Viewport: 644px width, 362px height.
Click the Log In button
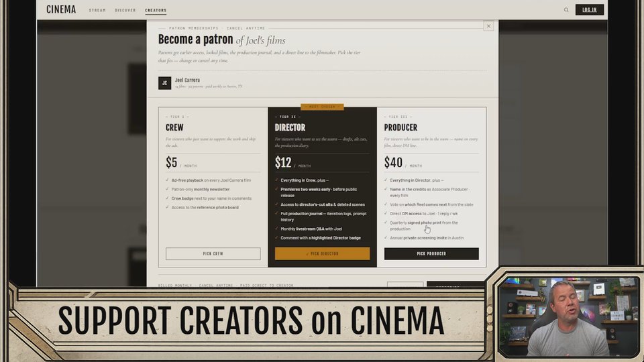[590, 9]
